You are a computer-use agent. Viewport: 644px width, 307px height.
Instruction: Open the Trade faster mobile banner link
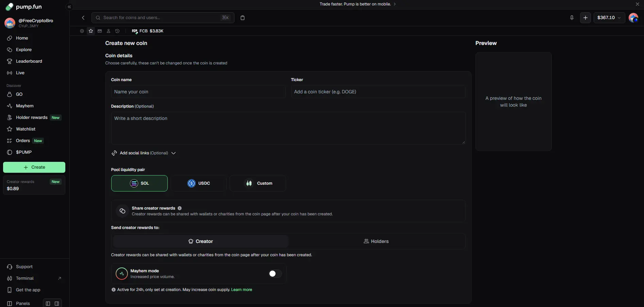coord(358,4)
